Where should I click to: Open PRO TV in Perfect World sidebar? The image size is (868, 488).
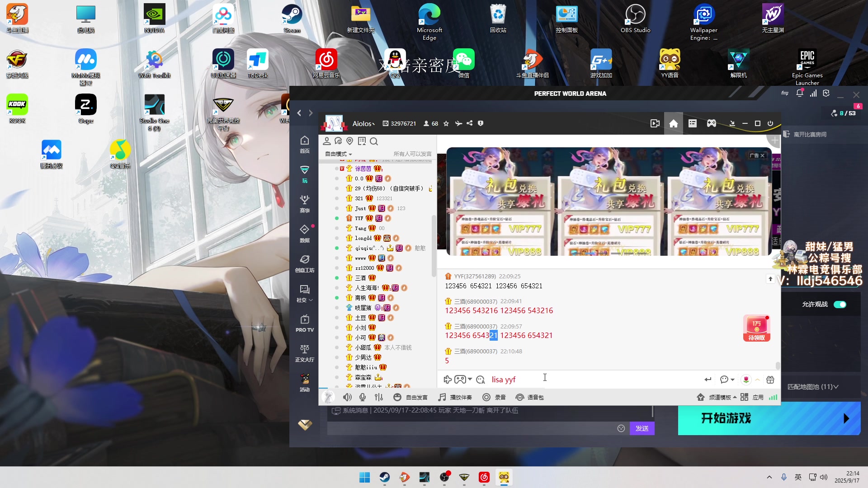point(305,324)
